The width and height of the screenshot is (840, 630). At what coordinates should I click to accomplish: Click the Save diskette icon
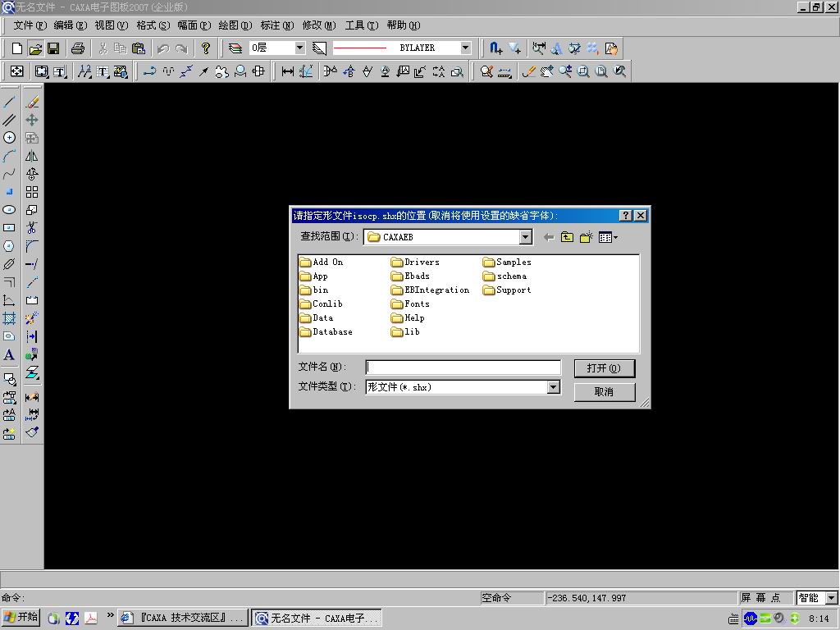[53, 48]
